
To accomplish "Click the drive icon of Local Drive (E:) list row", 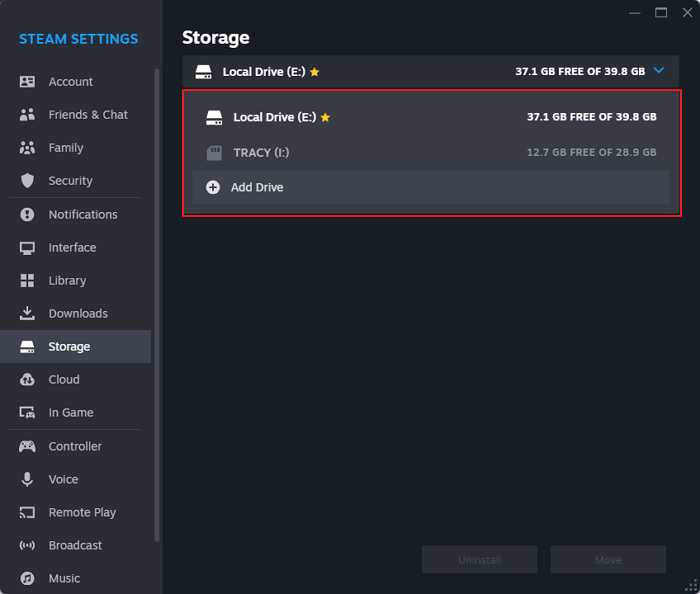I will [214, 117].
